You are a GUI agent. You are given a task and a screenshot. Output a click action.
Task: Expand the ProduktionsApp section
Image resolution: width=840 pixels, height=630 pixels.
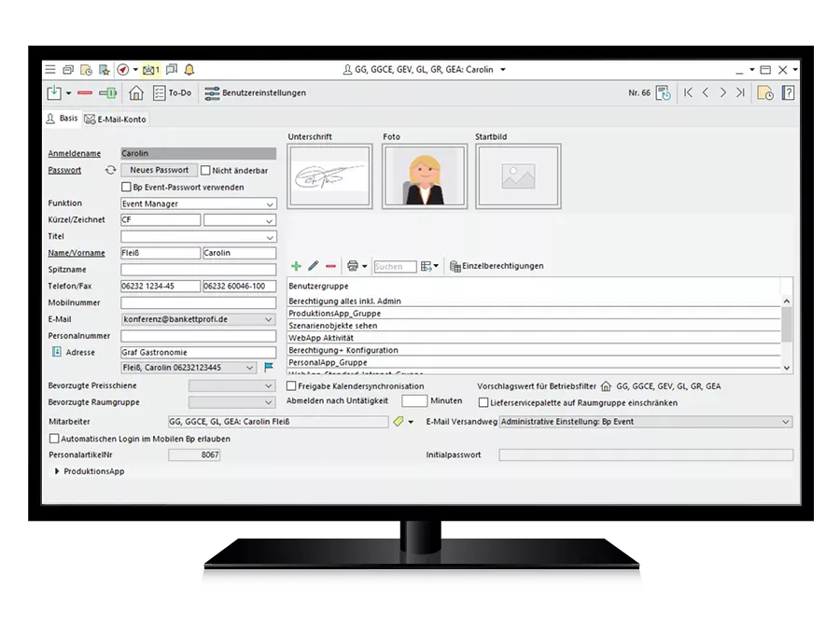click(x=57, y=471)
